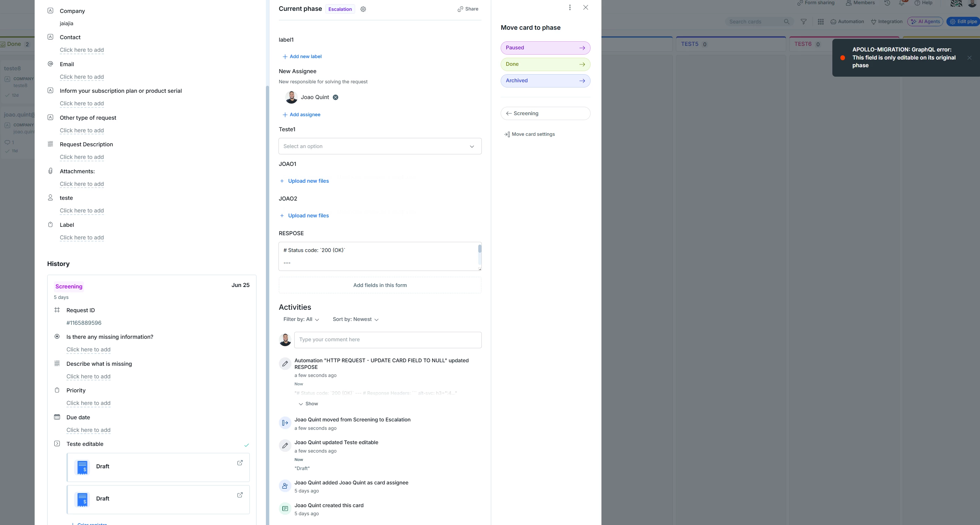Upload new files under JOAO2

304,216
